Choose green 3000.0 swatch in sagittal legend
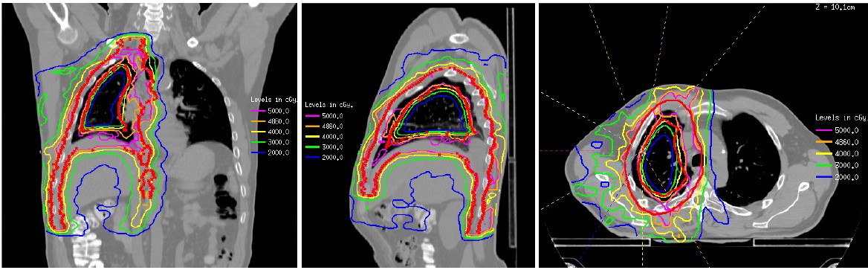868x270 pixels. pos(312,147)
